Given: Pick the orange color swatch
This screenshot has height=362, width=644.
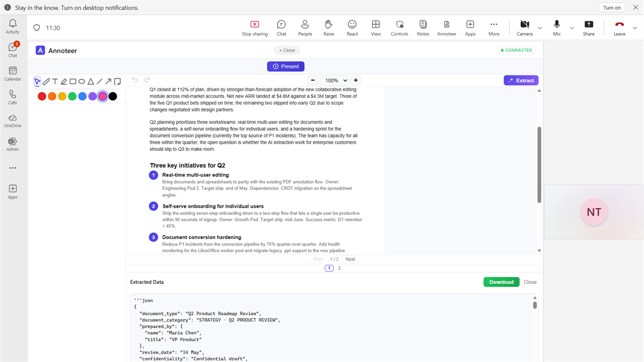Looking at the screenshot, I should coord(52,96).
